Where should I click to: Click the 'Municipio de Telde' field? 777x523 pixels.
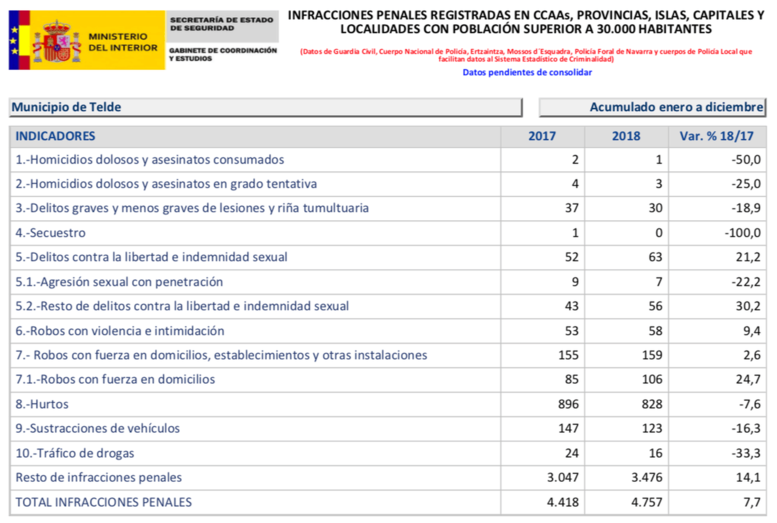265,108
